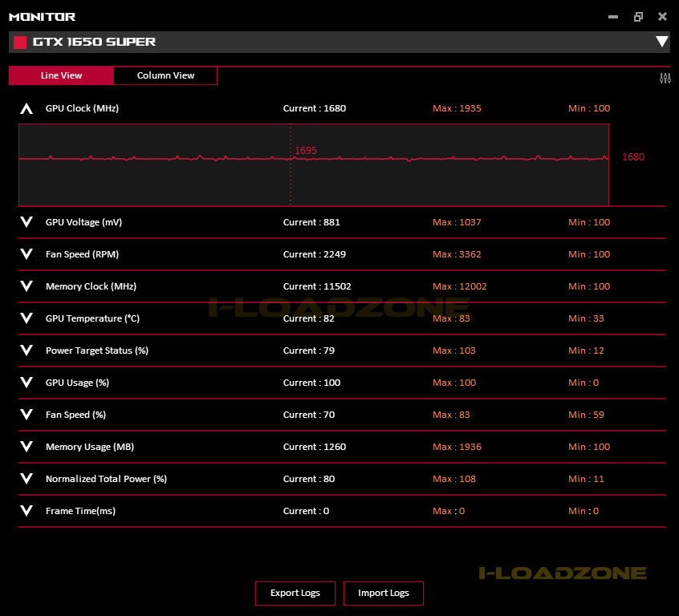Click the Normalized Power 'Current : 80' value
Viewport: 679px width, 616px height.
(309, 478)
